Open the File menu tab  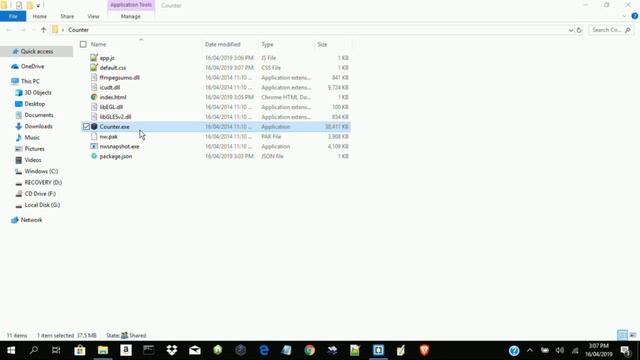pyautogui.click(x=13, y=16)
